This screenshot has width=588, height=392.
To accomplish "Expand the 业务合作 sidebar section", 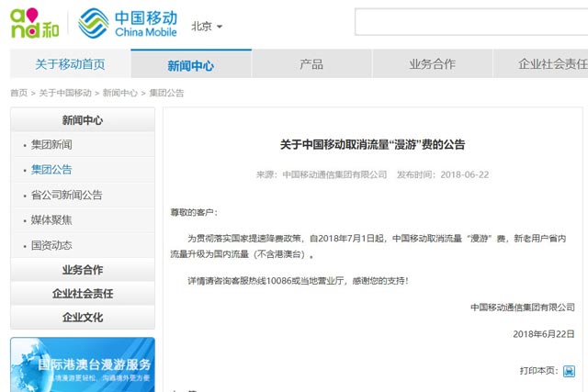I will pos(83,270).
